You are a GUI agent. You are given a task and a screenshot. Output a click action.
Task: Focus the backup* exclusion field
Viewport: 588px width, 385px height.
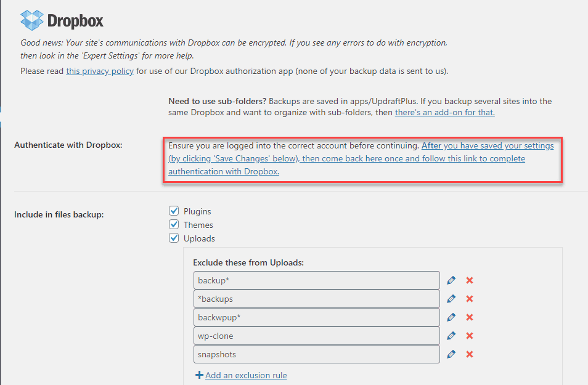(317, 280)
